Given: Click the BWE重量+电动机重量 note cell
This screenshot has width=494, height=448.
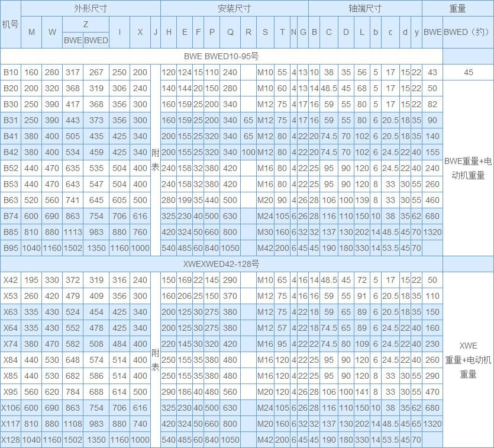Looking at the screenshot, I should 468,168.
